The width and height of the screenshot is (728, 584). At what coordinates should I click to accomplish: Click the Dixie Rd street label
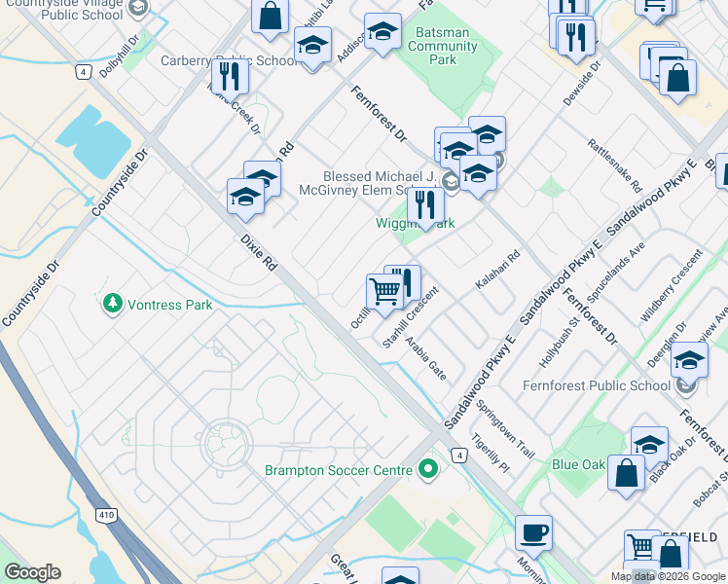(259, 252)
